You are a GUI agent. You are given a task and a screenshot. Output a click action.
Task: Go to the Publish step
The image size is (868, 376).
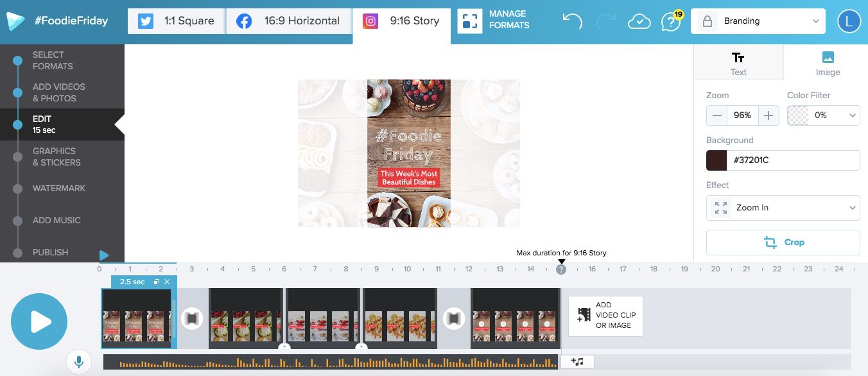(50, 252)
